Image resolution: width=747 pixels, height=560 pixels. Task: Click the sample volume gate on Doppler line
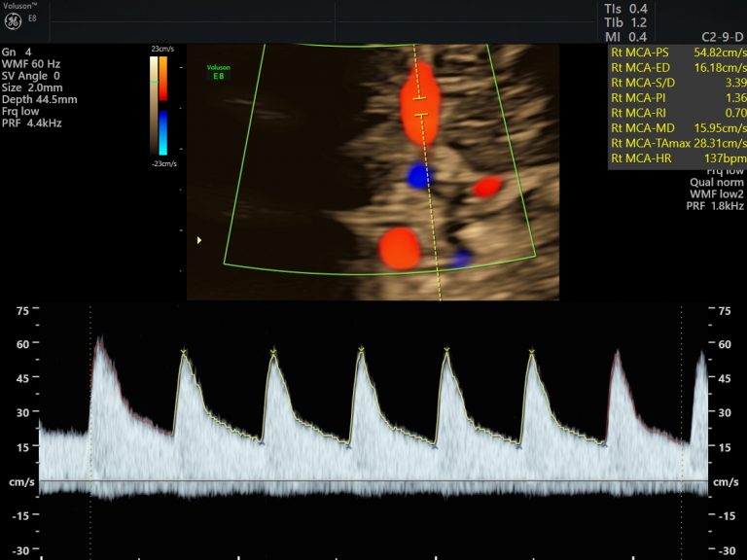click(421, 107)
